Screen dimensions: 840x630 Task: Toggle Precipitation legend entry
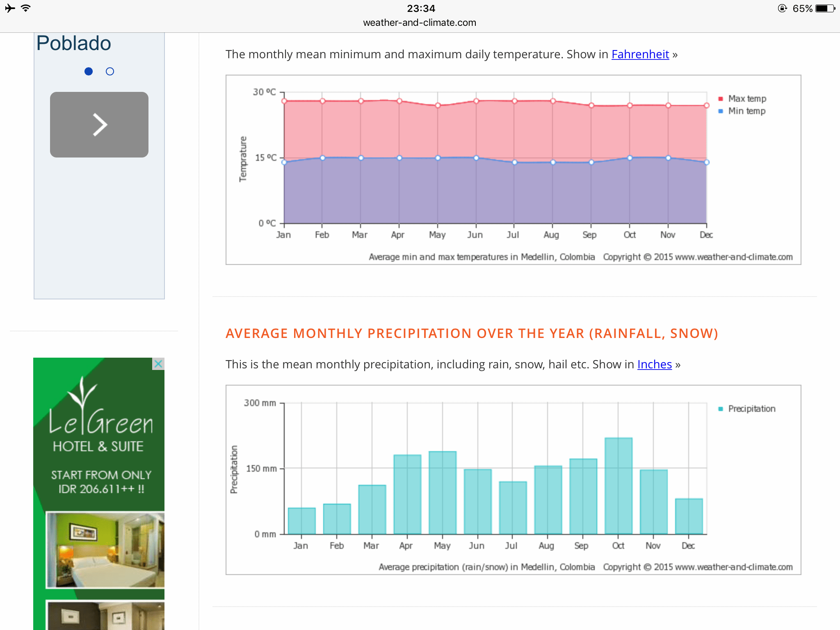point(751,409)
